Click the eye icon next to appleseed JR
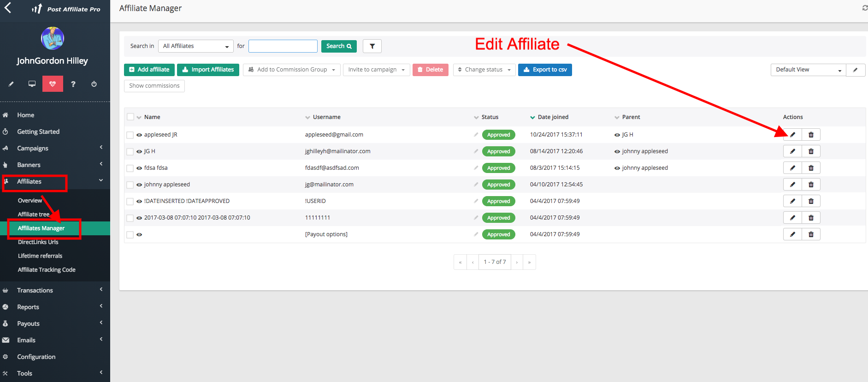 [x=139, y=135]
